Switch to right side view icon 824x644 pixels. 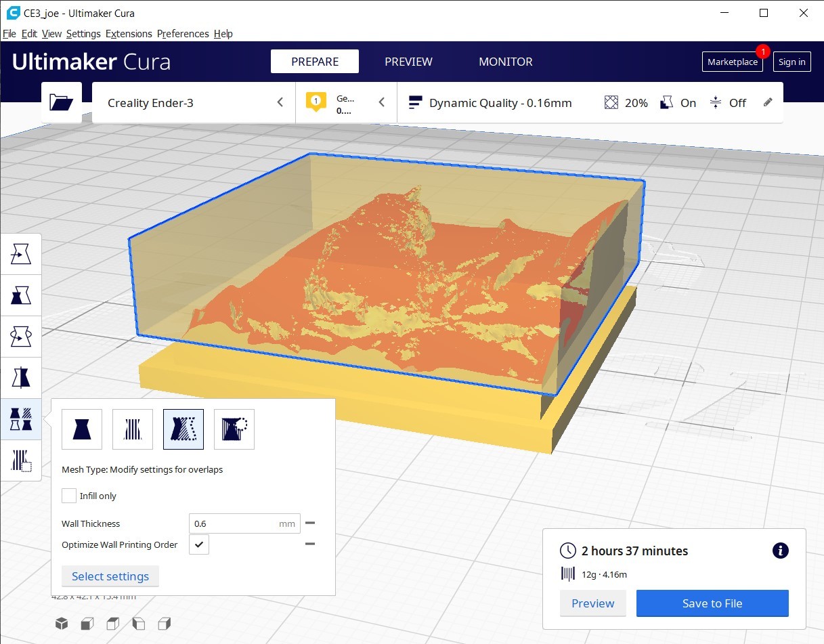pos(165,623)
